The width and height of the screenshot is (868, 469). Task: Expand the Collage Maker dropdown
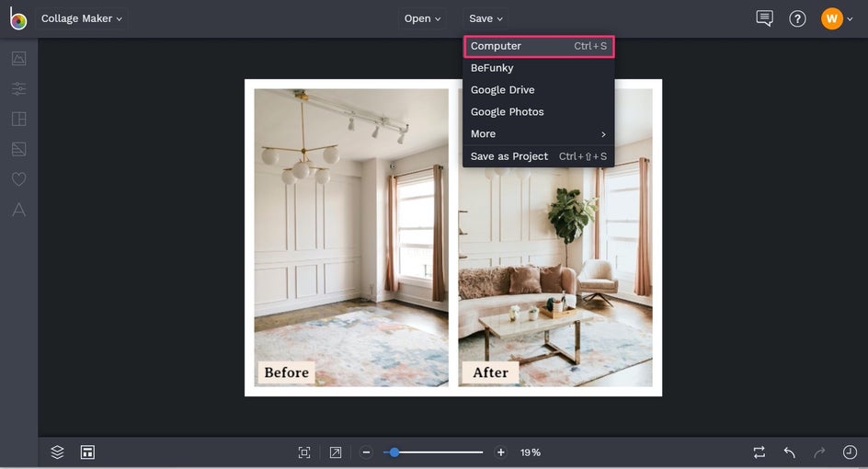[81, 18]
